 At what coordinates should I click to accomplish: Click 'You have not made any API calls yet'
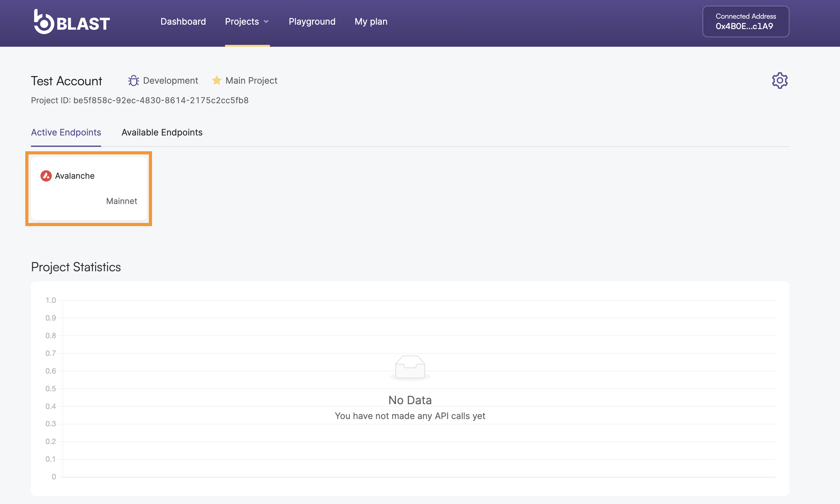(410, 416)
